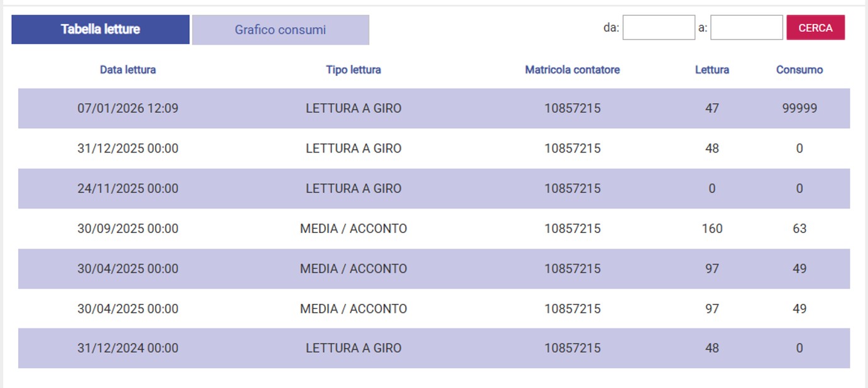This screenshot has height=388, width=868.
Task: Select the Tipo lettura column header
Action: (353, 70)
